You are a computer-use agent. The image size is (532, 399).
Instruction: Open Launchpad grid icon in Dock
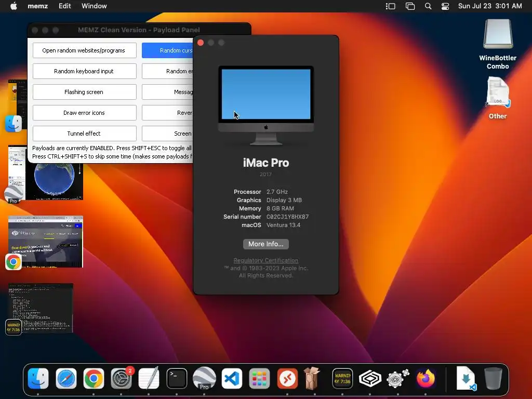[260, 378]
